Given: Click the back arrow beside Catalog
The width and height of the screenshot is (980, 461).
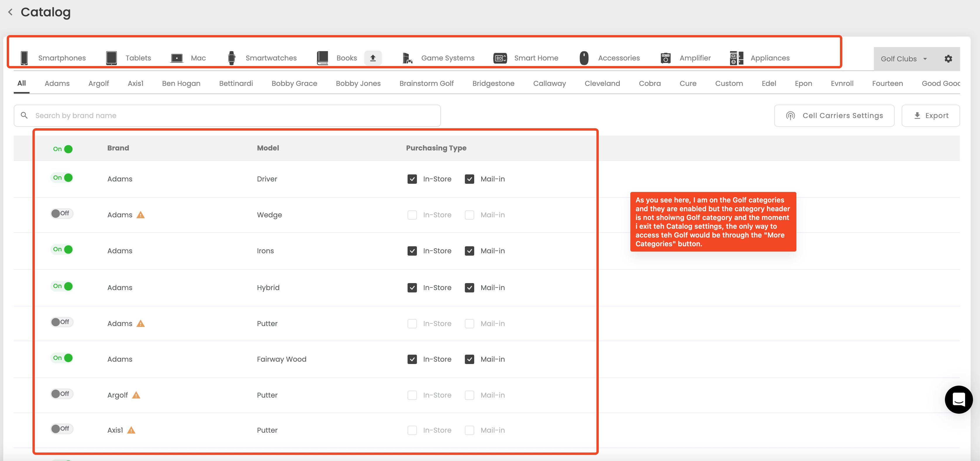Looking at the screenshot, I should pyautogui.click(x=10, y=12).
